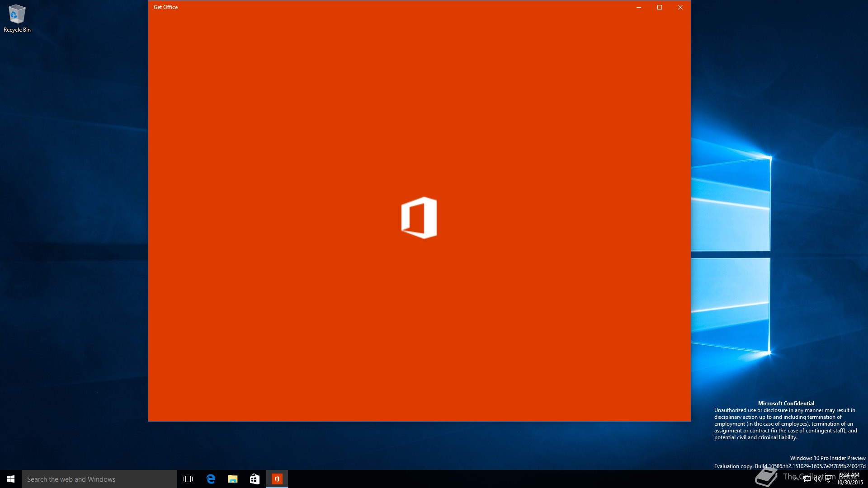Open Task View from the taskbar

pyautogui.click(x=188, y=479)
